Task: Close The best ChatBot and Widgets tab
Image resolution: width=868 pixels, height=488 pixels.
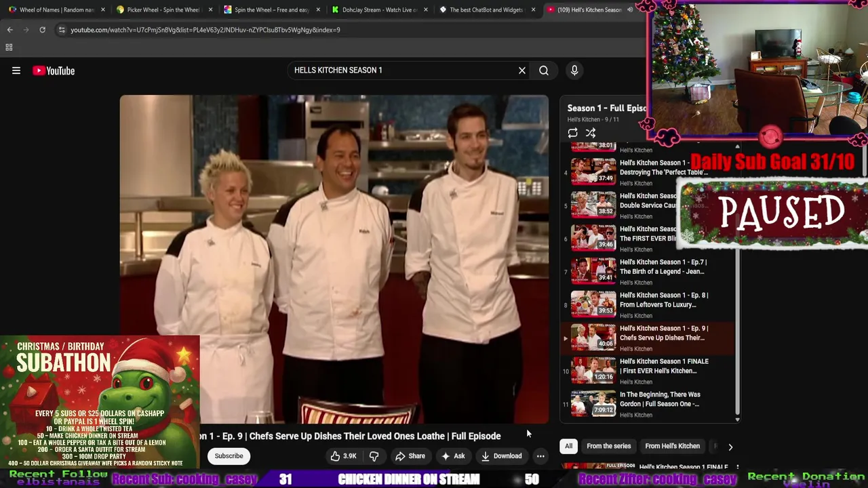Action: tap(534, 10)
